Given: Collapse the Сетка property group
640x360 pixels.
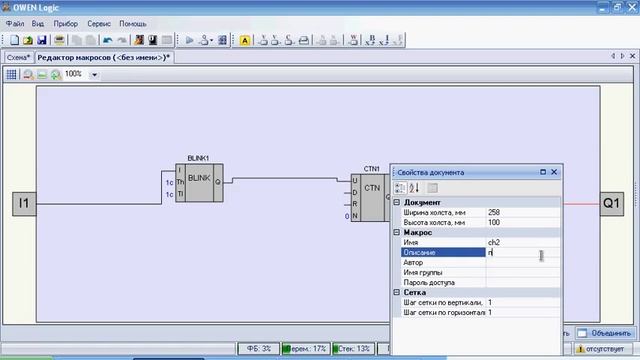Looking at the screenshot, I should [x=397, y=292].
